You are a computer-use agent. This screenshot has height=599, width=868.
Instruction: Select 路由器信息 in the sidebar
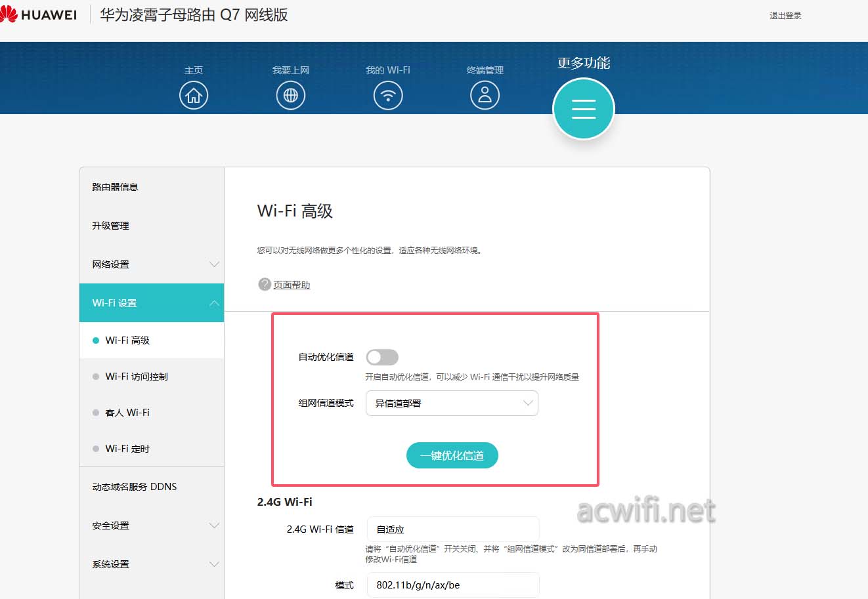152,187
